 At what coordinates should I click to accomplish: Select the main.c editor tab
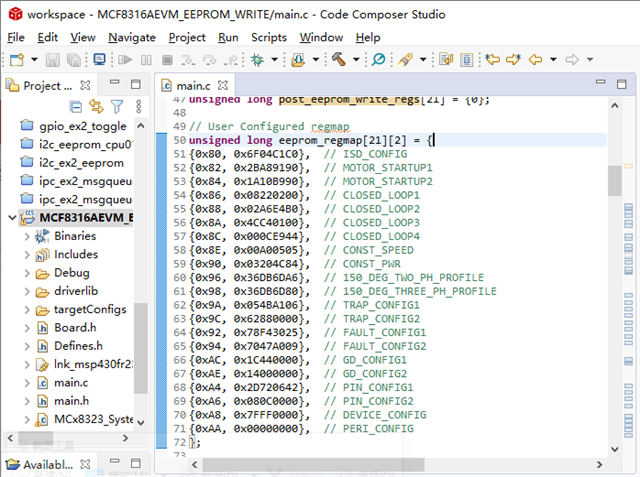pyautogui.click(x=193, y=86)
